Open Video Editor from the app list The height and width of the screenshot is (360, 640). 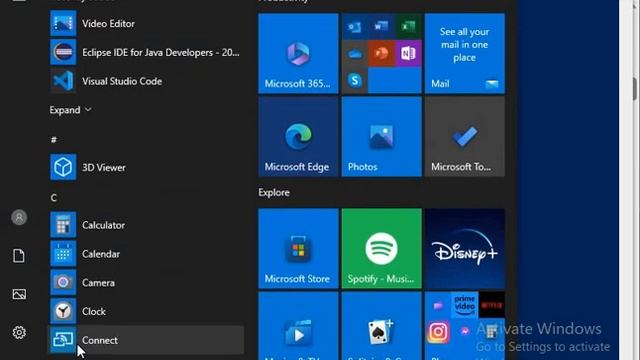[x=146, y=24]
